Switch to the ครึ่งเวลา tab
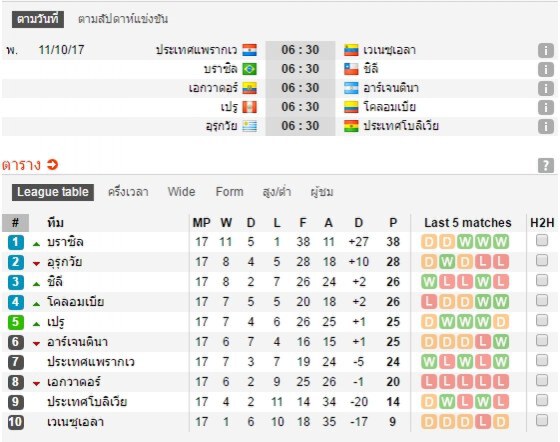 [128, 192]
